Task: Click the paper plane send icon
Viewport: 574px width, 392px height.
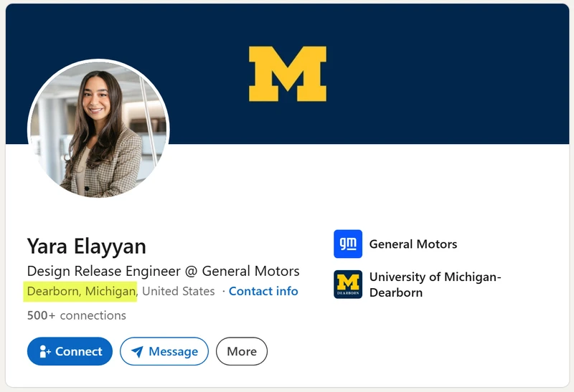Action: pos(137,352)
